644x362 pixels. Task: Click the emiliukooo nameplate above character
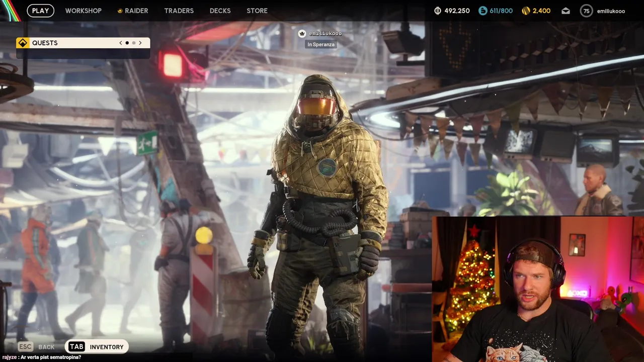tap(326, 34)
